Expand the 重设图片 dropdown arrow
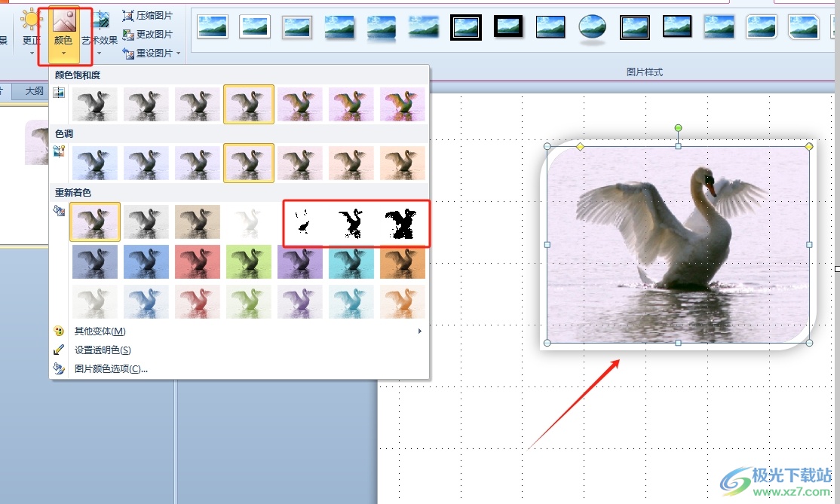 (179, 53)
